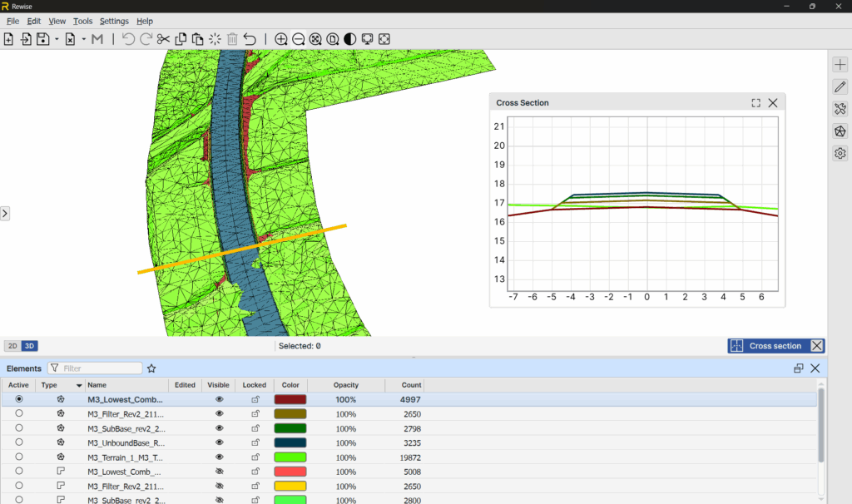Click the Cross section tool button
Screen dimensions: 852x504
[x=767, y=346]
